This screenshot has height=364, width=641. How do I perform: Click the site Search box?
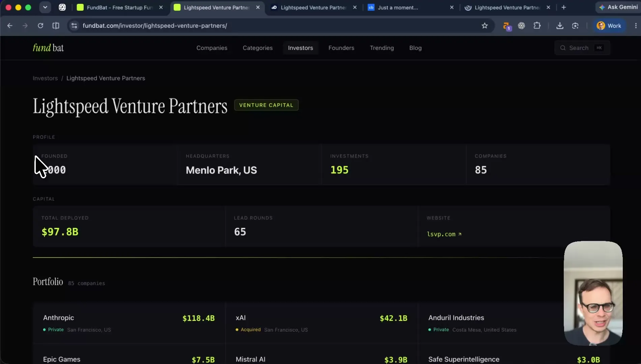[x=582, y=48]
